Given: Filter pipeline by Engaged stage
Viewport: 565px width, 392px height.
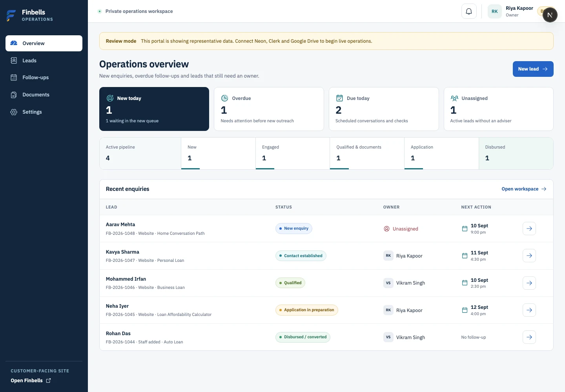Looking at the screenshot, I should [x=293, y=153].
